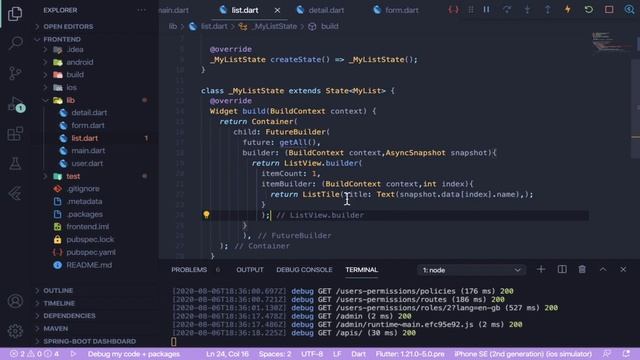This screenshot has height=360, width=640.
Task: Click the lightbulb code action icon
Action: (206, 215)
